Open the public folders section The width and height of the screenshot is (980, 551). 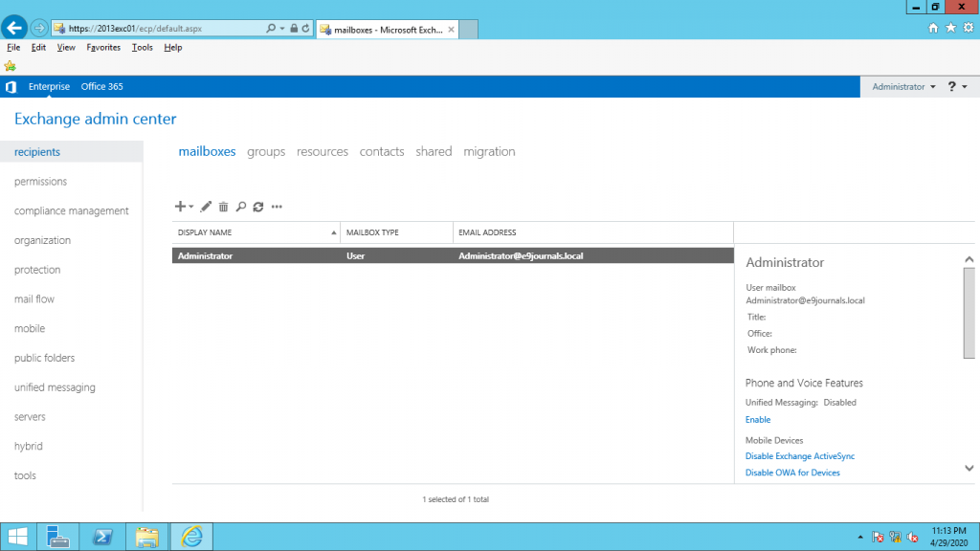click(44, 358)
